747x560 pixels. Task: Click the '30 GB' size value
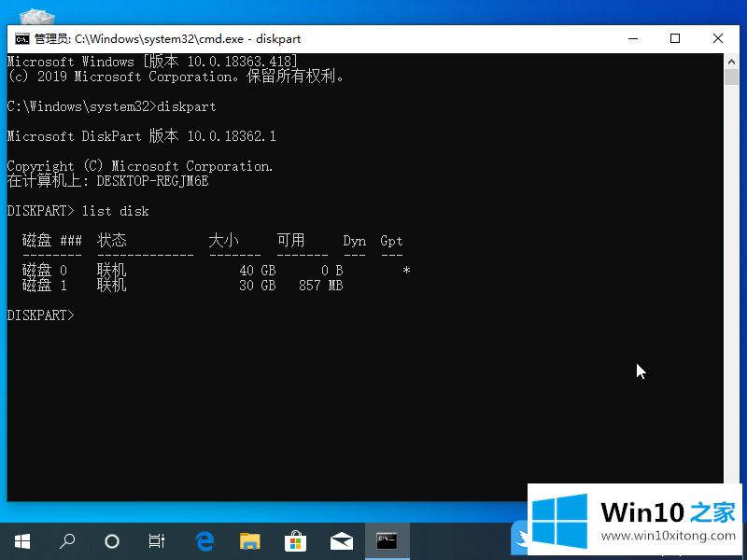point(258,286)
